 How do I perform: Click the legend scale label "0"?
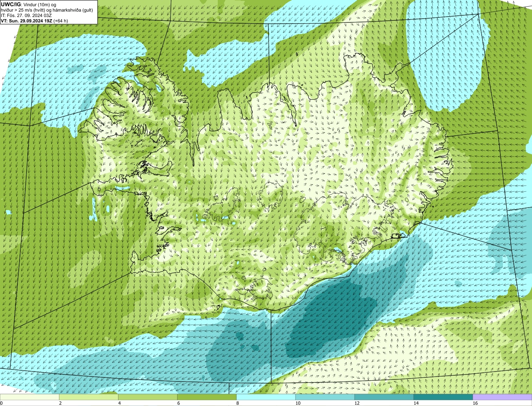point(1,403)
